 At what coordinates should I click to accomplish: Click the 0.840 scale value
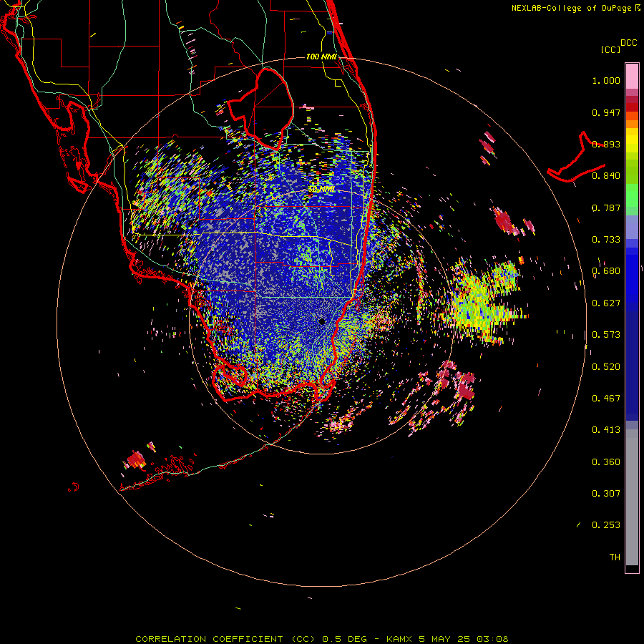pyautogui.click(x=606, y=176)
